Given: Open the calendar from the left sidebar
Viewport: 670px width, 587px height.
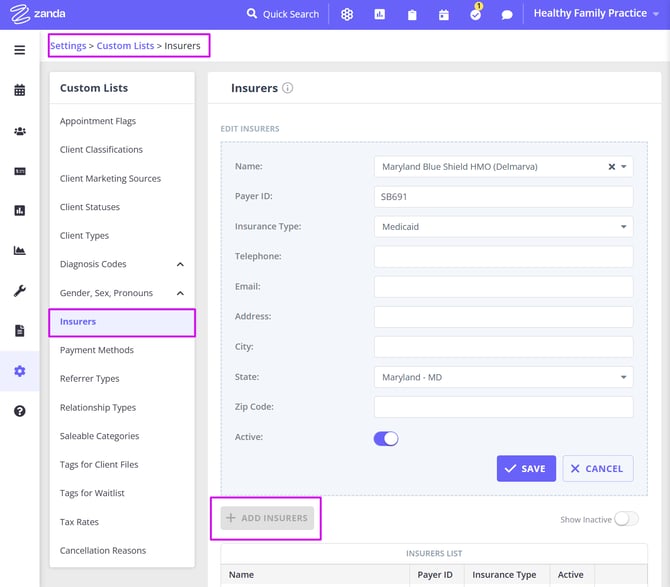Looking at the screenshot, I should [x=19, y=90].
